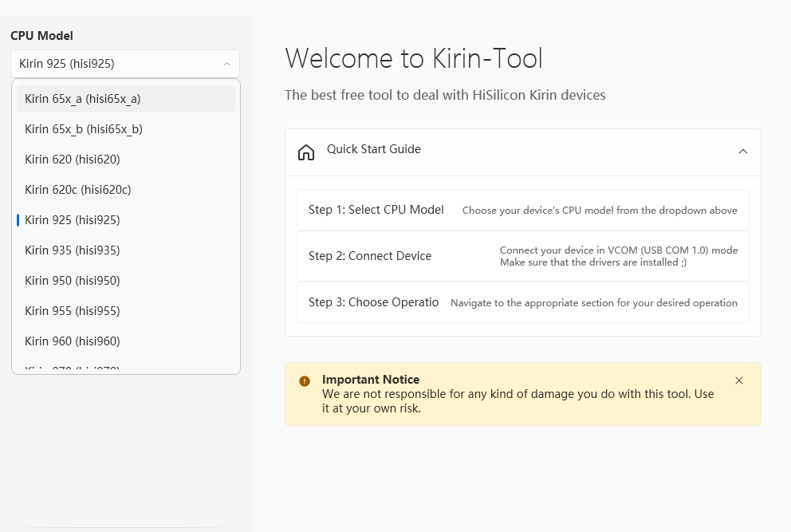This screenshot has width=791, height=532.
Task: Pick Kirin 935 (hisi935) option
Action: pos(126,250)
